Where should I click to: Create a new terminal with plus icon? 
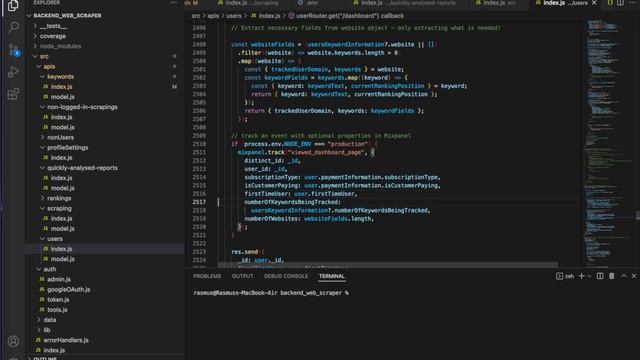pyautogui.click(x=581, y=276)
